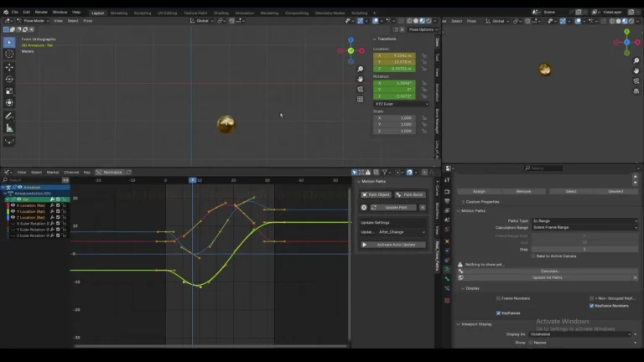Click the Rotation X value field
The height and width of the screenshot is (362, 644).
click(394, 83)
